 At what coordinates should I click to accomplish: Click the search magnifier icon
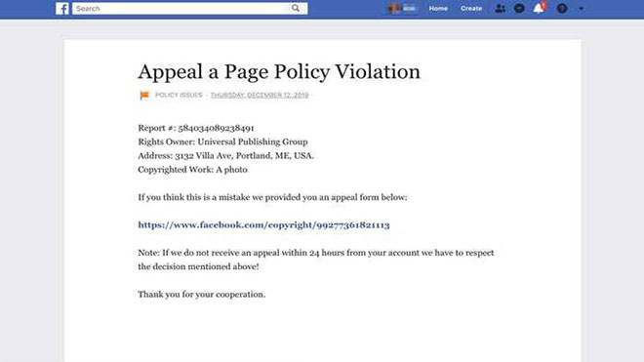tap(296, 8)
